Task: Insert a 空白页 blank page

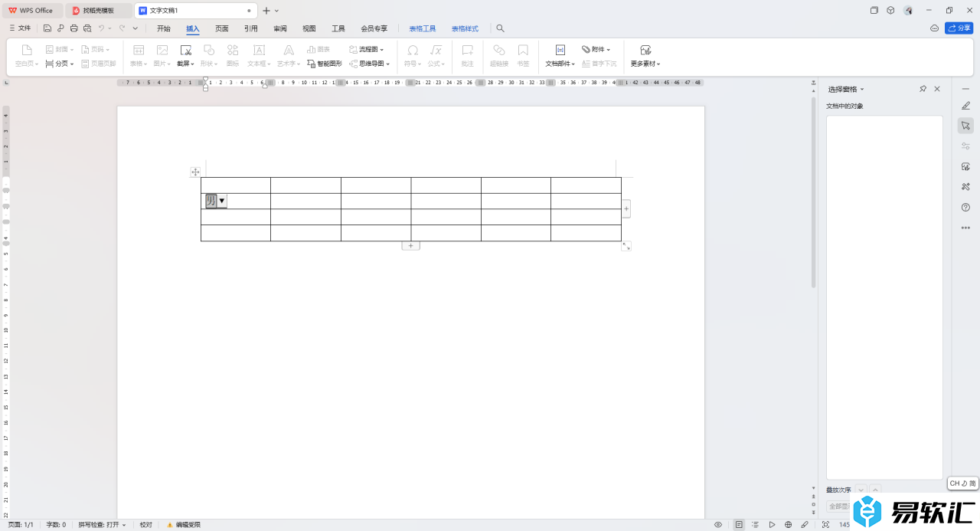Action: pos(27,56)
